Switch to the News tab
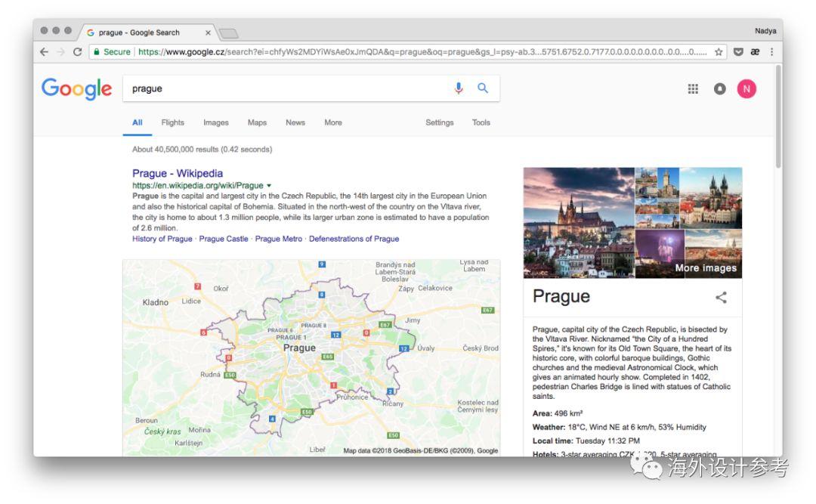 tap(295, 122)
